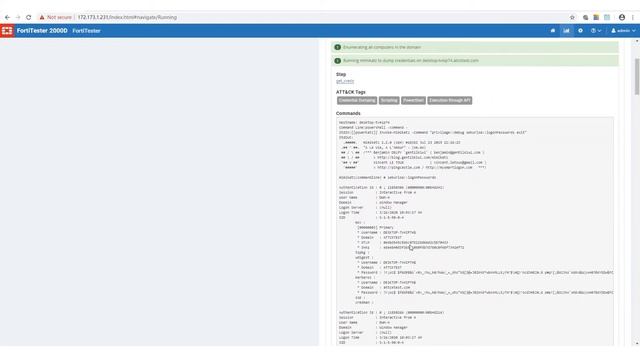Click the Scripting ATT&CK tag

tap(389, 100)
